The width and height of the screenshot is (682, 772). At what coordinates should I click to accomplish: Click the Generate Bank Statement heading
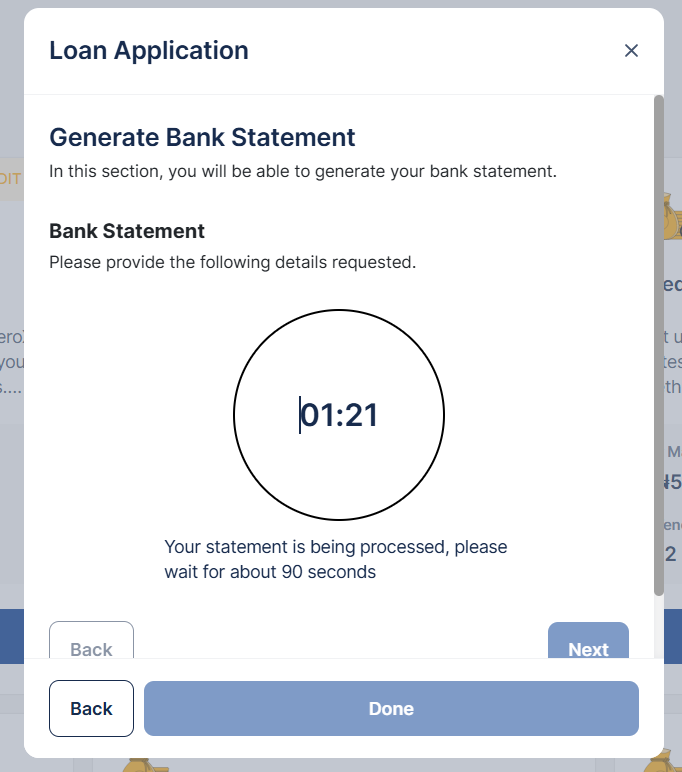click(x=202, y=137)
